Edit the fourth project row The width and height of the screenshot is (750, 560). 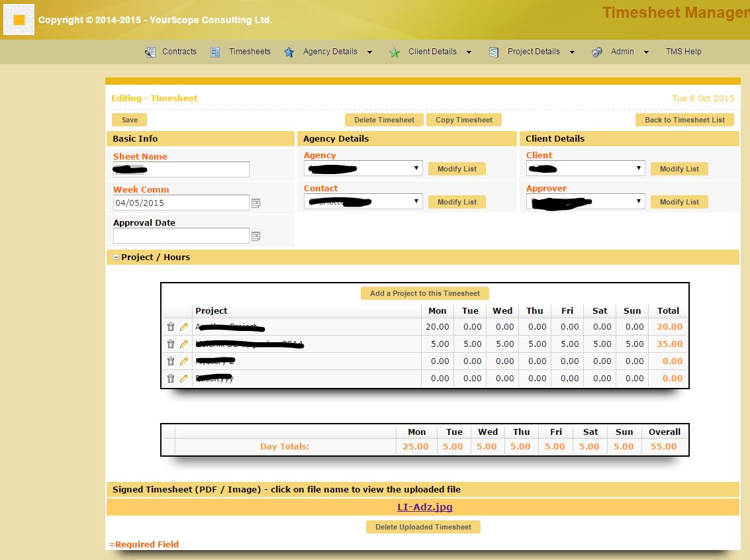(x=184, y=378)
